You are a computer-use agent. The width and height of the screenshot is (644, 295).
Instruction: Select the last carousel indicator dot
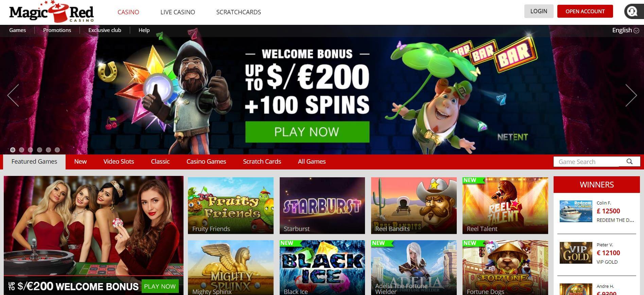[57, 150]
